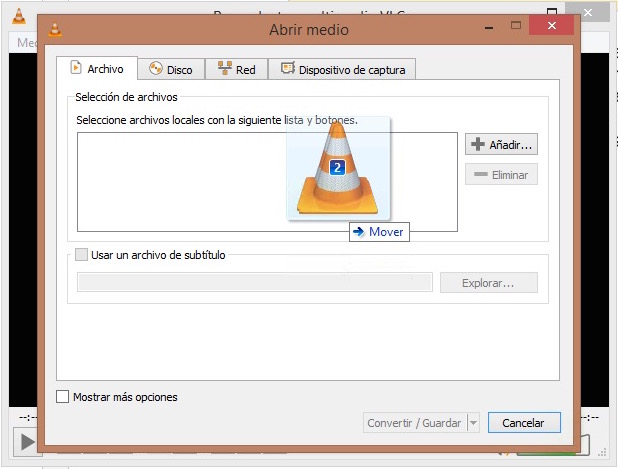
Task: Click the disc icon on Disco tab
Action: click(156, 69)
